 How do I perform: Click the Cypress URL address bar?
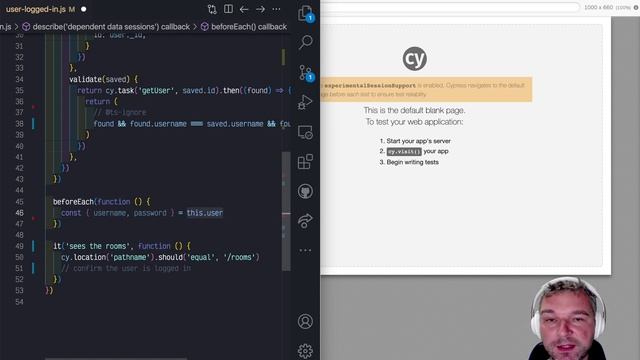click(450, 7)
